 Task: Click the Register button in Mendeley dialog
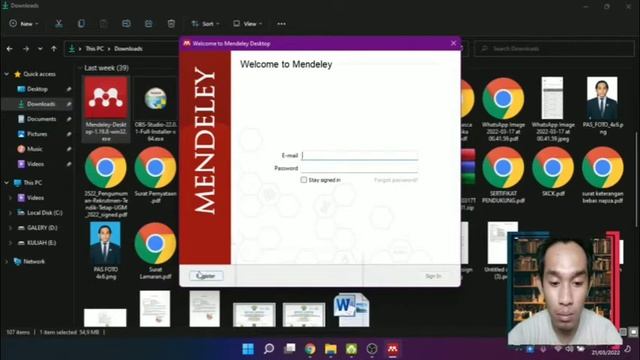[x=206, y=276]
